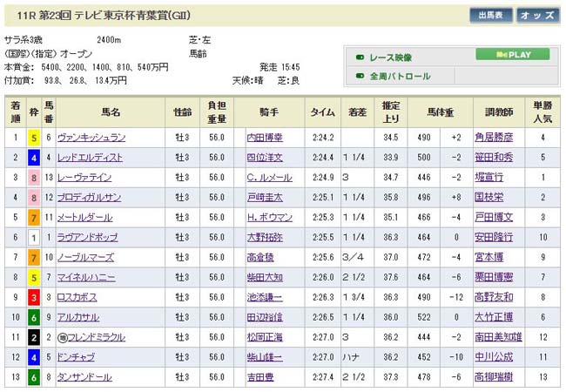The width and height of the screenshot is (566, 392).
Task: Open trainer 堀宣行 profile
Action: coord(486,178)
